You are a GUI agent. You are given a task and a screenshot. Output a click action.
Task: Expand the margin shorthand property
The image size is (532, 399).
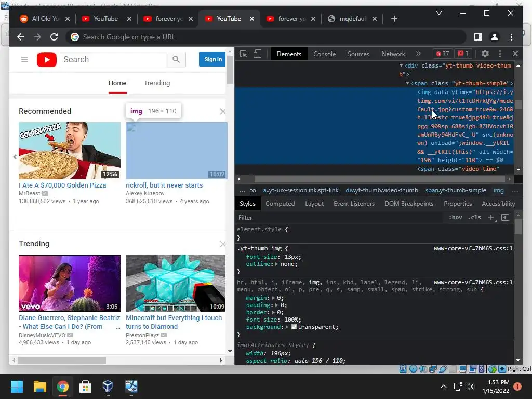click(x=273, y=298)
